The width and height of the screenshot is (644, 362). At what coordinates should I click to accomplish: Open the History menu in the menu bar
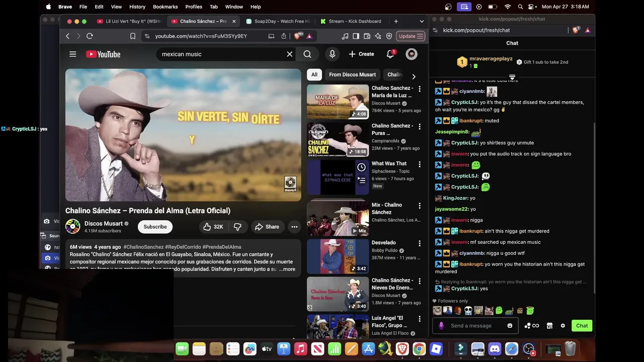click(137, 7)
